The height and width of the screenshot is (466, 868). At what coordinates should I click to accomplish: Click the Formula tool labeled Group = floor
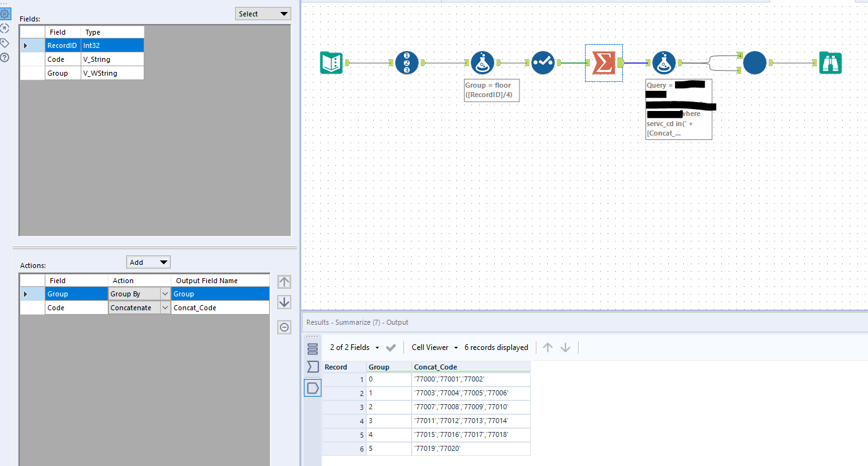click(x=482, y=63)
